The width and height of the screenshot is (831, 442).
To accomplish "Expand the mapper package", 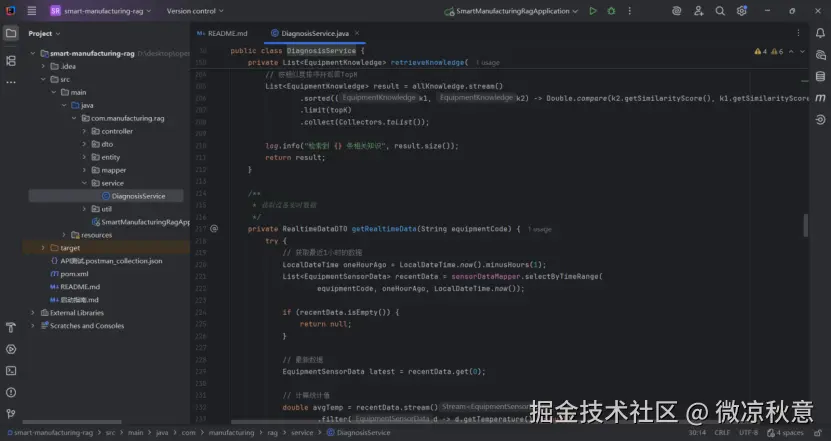I will click(x=84, y=170).
